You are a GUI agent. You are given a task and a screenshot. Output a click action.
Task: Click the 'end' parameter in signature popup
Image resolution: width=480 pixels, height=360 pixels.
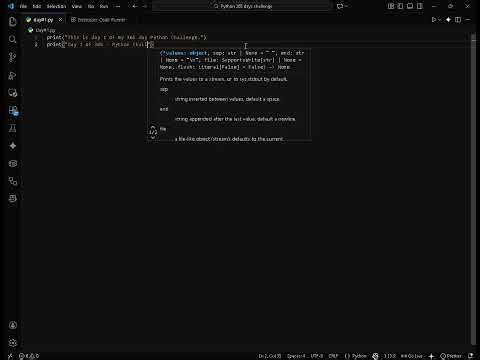(164, 109)
